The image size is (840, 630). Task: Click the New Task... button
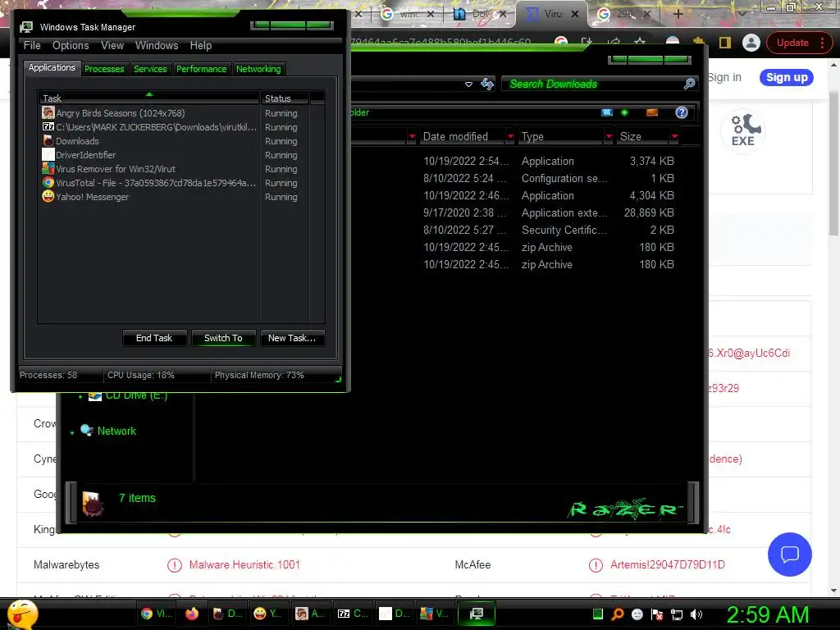coord(292,338)
